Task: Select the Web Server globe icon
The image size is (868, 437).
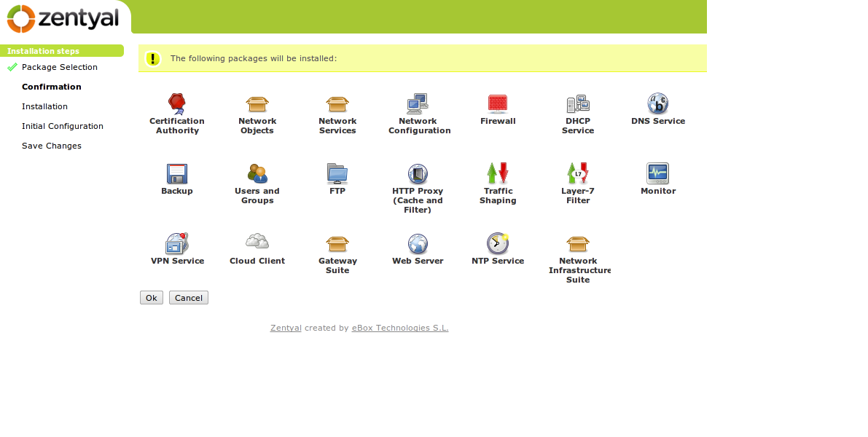Action: [418, 243]
